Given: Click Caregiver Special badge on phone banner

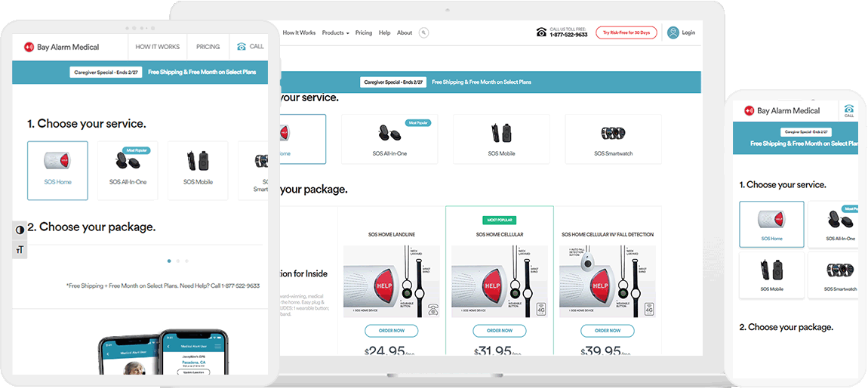Looking at the screenshot, I should click(x=805, y=132).
